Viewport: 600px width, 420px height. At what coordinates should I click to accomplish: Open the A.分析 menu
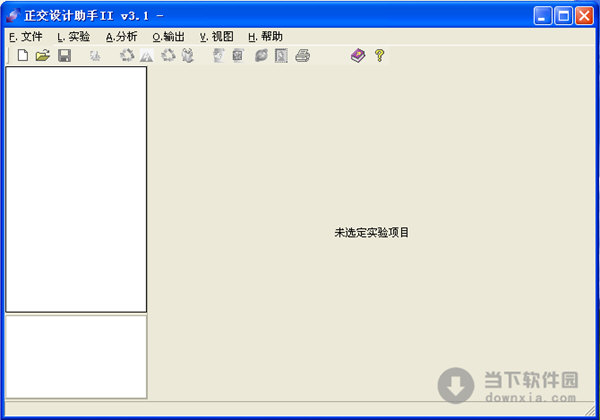coord(121,37)
